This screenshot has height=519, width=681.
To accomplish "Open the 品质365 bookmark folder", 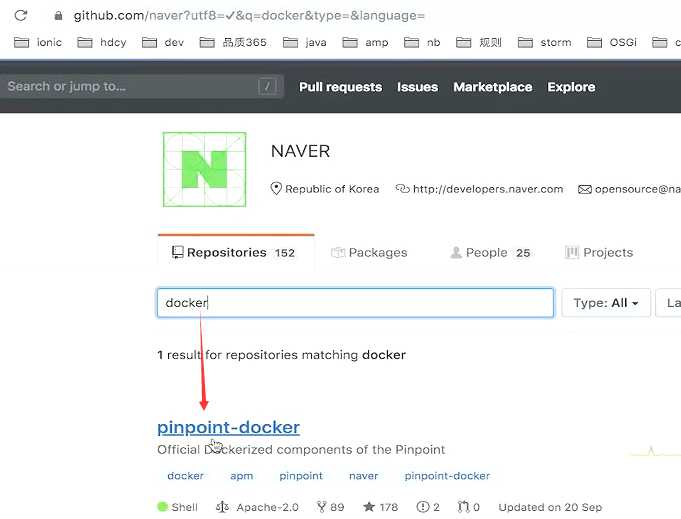I will click(233, 42).
